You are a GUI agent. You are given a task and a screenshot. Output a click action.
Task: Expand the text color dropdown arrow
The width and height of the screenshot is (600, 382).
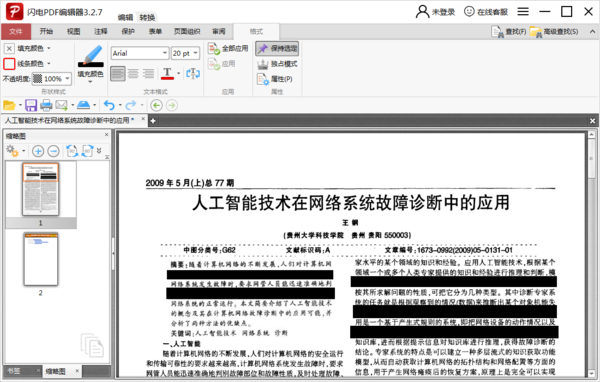178,73
